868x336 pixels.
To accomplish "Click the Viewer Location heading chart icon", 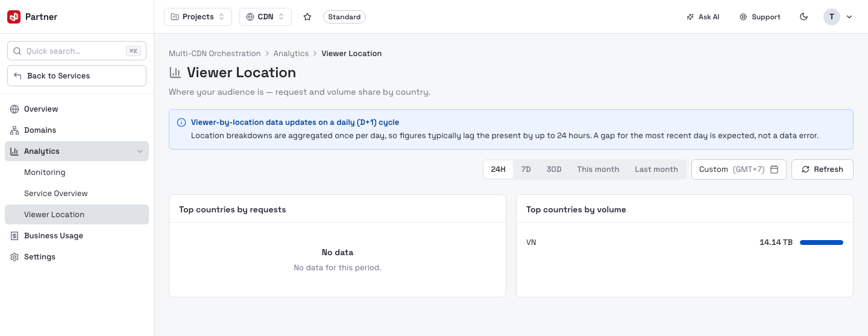I will click(x=175, y=72).
